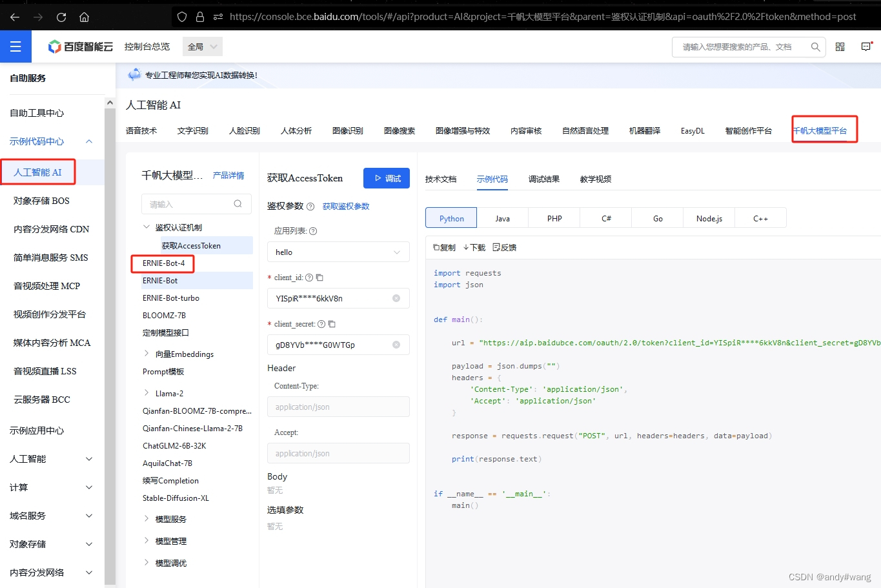Open the 调试结果 tab

[544, 179]
